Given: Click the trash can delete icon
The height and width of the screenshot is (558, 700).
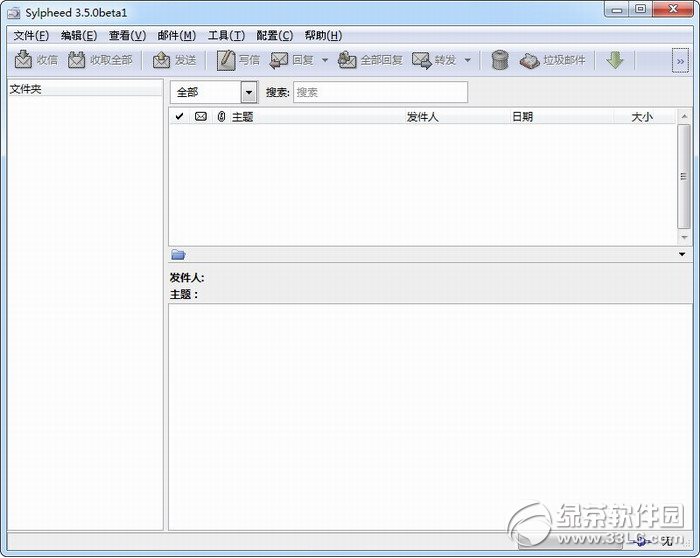Looking at the screenshot, I should pos(500,60).
